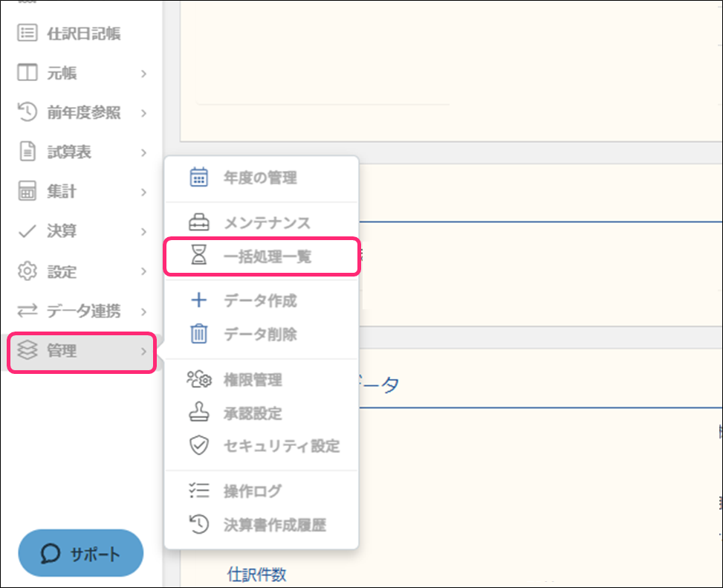Click the 仕訳件数 link
The width and height of the screenshot is (723, 588).
coord(256,575)
